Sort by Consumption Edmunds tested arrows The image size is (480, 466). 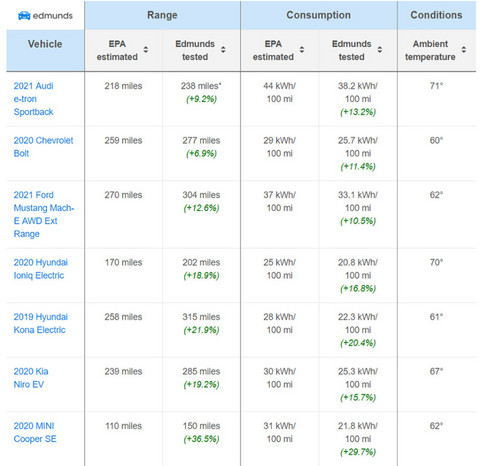(x=380, y=50)
